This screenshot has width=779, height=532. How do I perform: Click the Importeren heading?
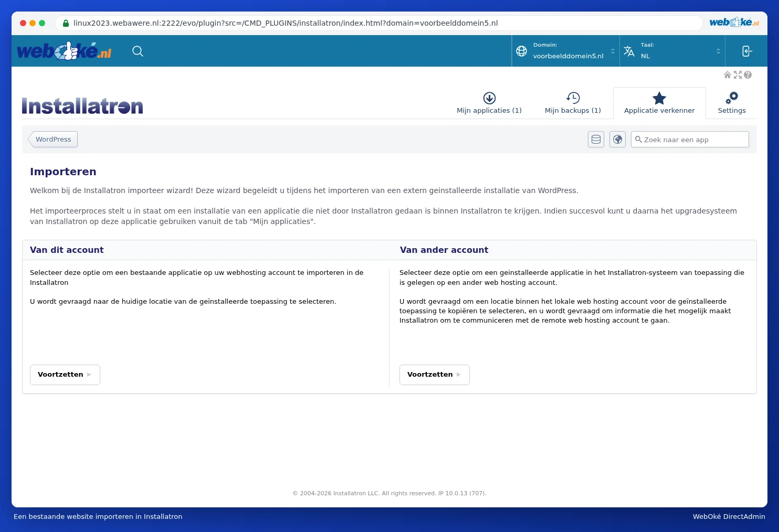point(63,172)
